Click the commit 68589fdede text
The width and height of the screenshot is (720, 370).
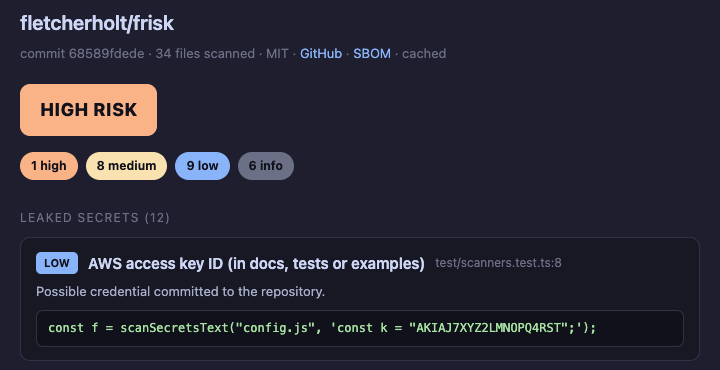click(x=82, y=54)
